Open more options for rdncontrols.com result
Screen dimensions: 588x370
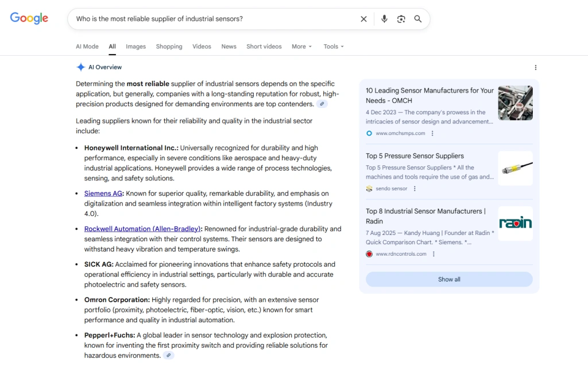[x=434, y=254]
